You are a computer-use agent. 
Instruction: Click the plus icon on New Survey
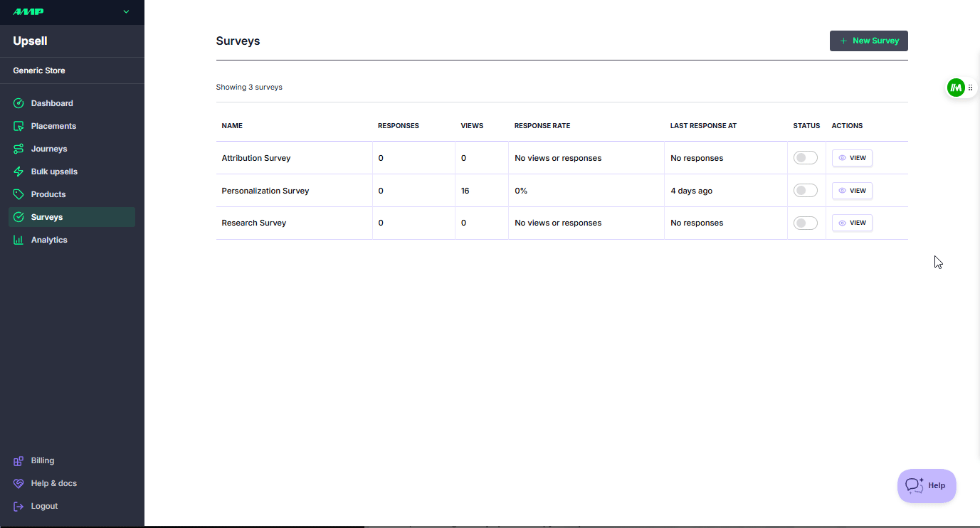[843, 41]
